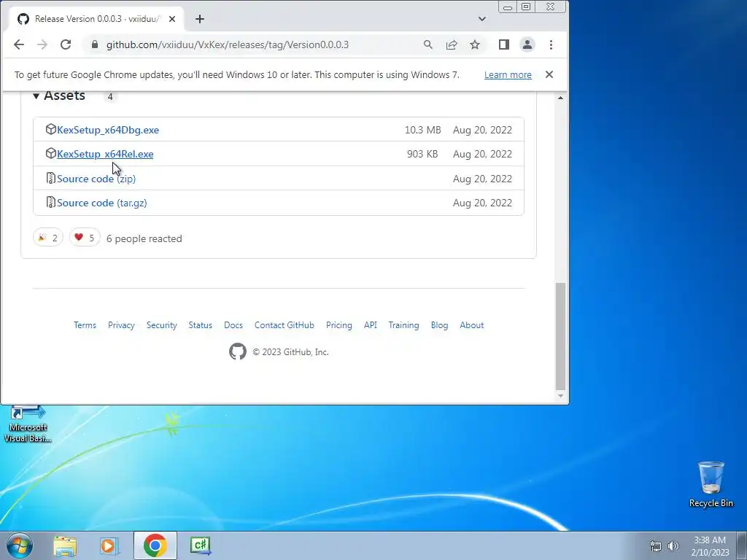Image resolution: width=747 pixels, height=560 pixels.
Task: Click package icon beside KexSetup_x64Rel.exe
Action: tap(50, 154)
